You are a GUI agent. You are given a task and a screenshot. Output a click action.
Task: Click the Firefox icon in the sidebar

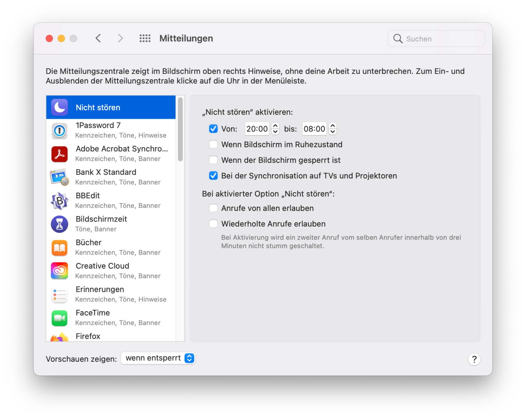coord(59,337)
